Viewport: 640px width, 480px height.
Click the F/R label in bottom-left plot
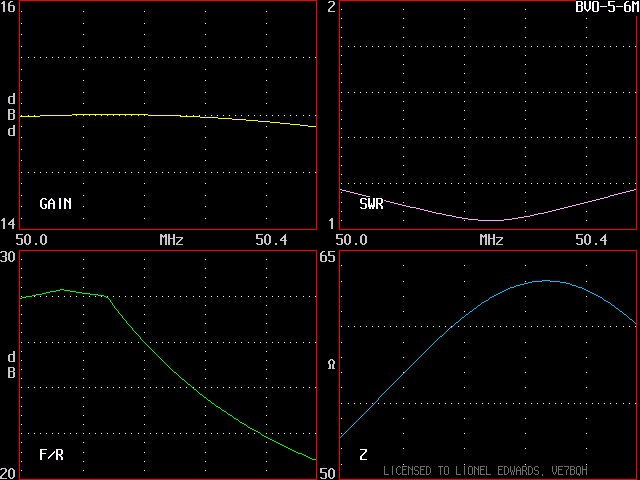point(51,455)
